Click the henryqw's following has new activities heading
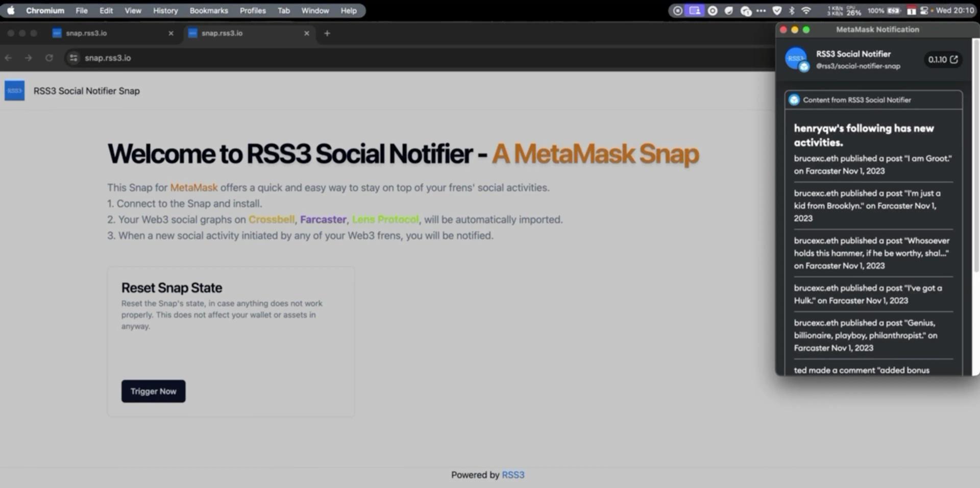 [864, 135]
